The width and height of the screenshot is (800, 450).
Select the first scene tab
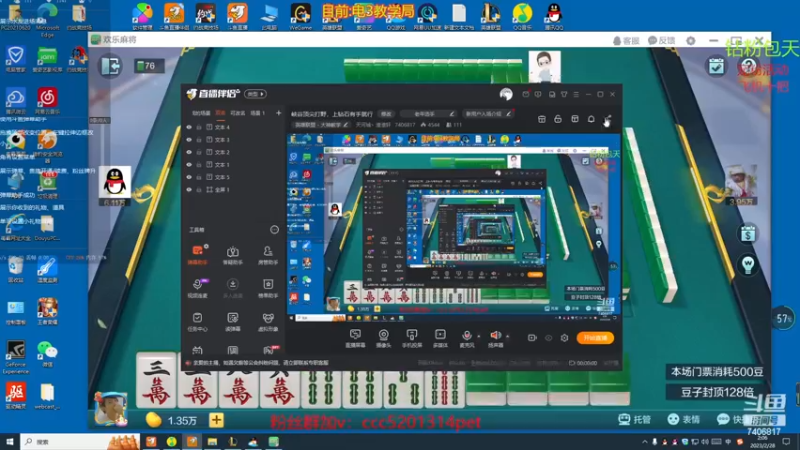tap(201, 113)
